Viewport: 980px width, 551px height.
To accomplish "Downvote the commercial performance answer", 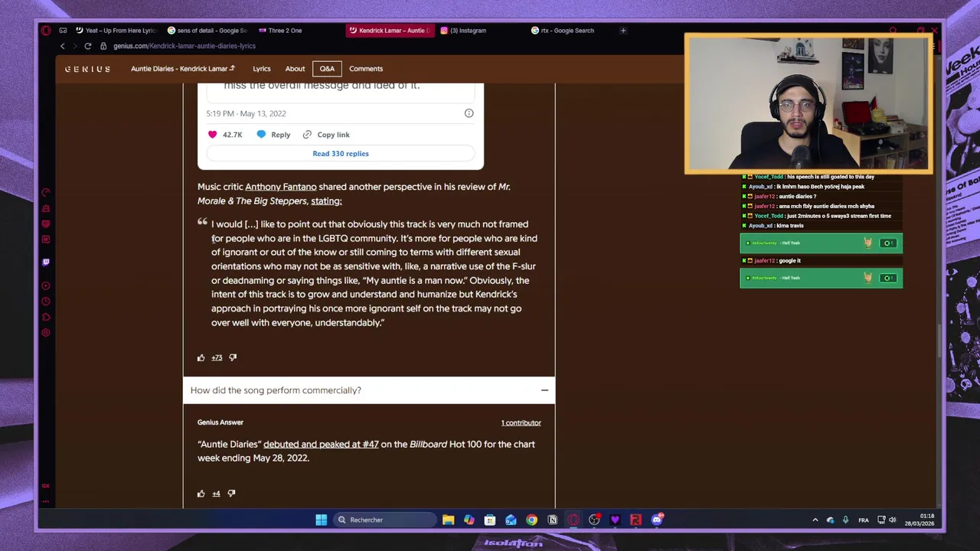I will click(231, 494).
